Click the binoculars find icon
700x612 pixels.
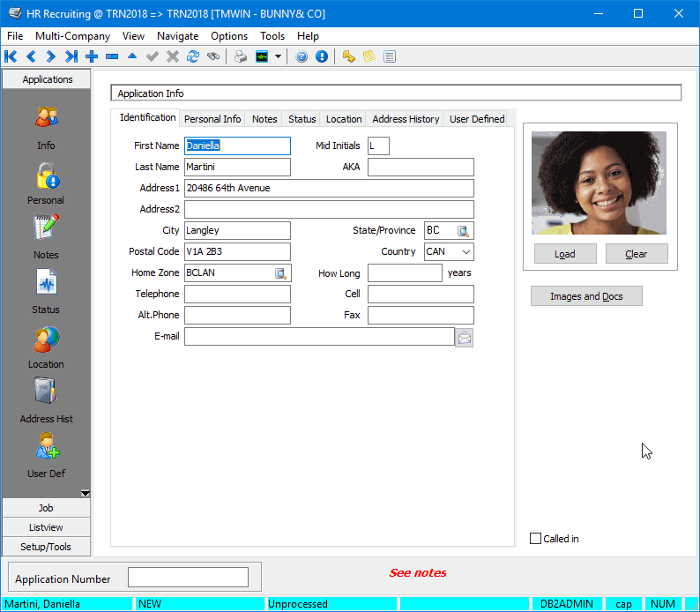[x=212, y=56]
